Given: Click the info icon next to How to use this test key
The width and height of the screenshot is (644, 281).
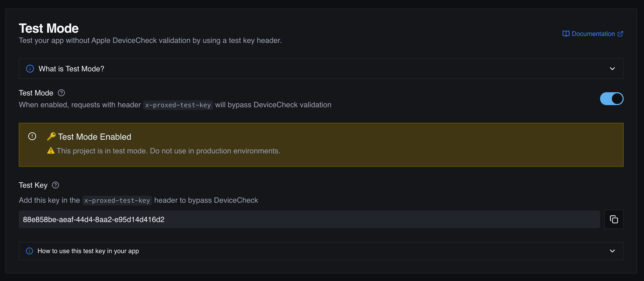Looking at the screenshot, I should [29, 251].
